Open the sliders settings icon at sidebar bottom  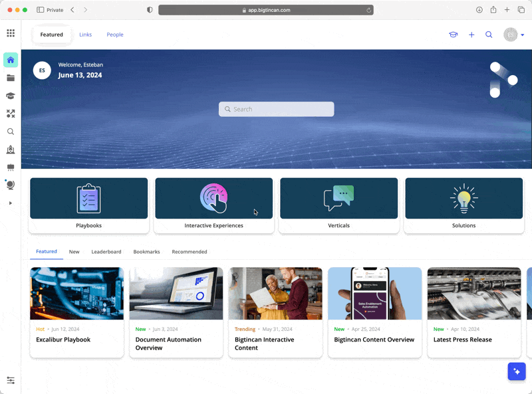11,380
